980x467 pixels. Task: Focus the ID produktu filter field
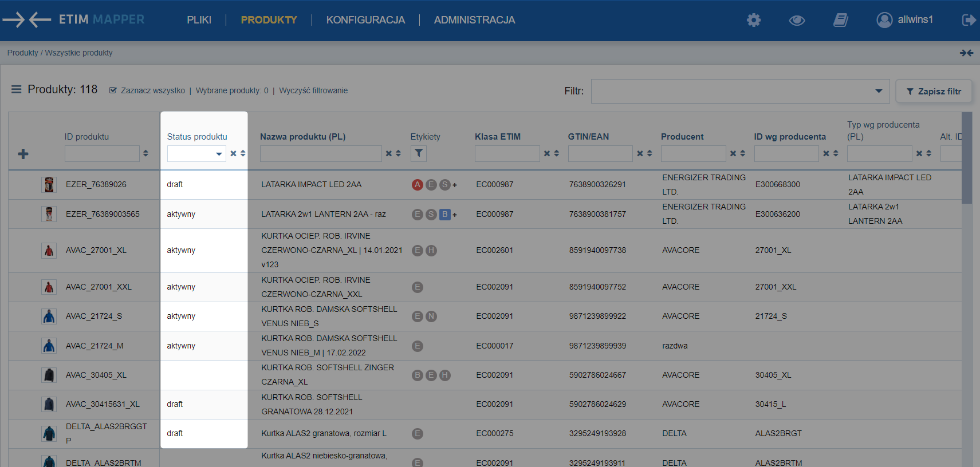pyautogui.click(x=102, y=153)
